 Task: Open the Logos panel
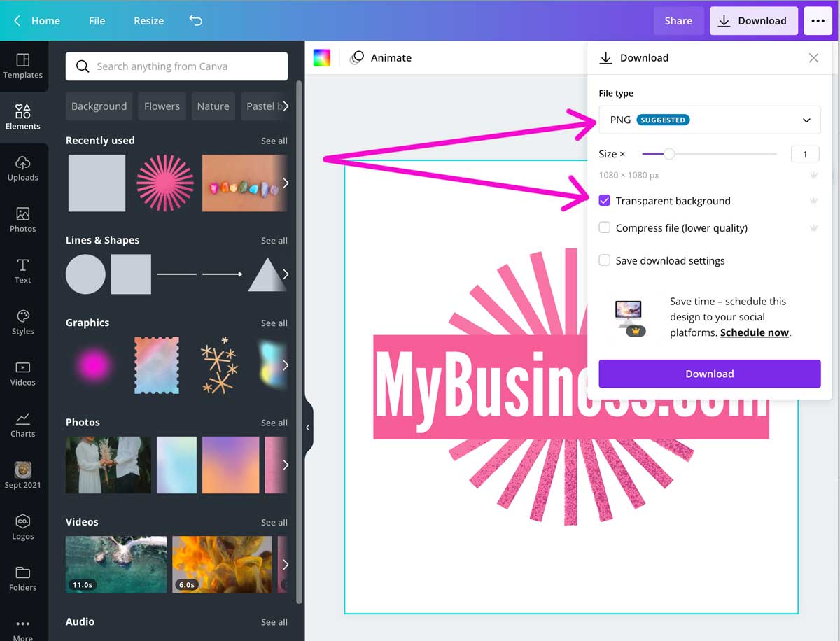pos(23,527)
